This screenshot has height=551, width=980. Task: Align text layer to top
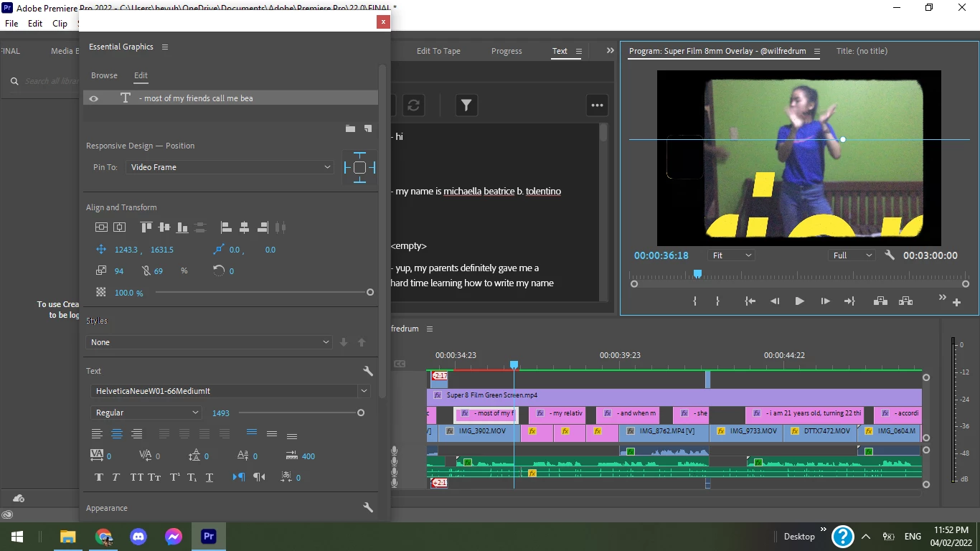tap(146, 227)
